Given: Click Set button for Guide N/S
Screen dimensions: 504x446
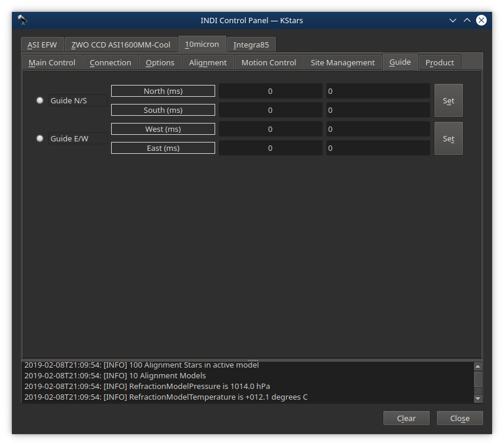Looking at the screenshot, I should 449,100.
